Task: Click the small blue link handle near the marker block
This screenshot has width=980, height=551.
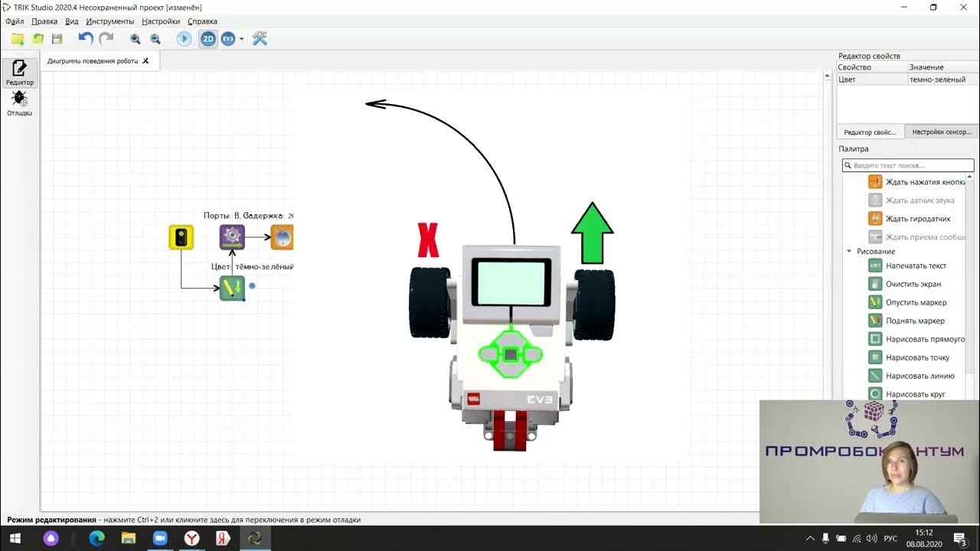Action: tap(252, 285)
